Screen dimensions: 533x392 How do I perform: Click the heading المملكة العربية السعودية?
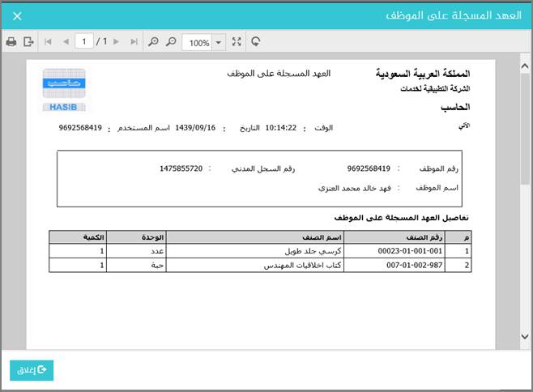[x=423, y=73]
